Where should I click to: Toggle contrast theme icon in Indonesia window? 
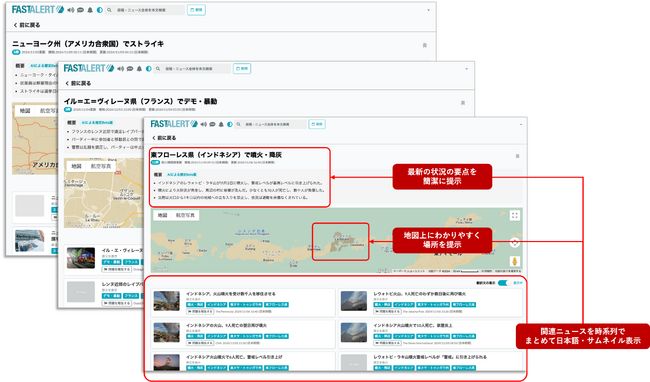(x=230, y=124)
